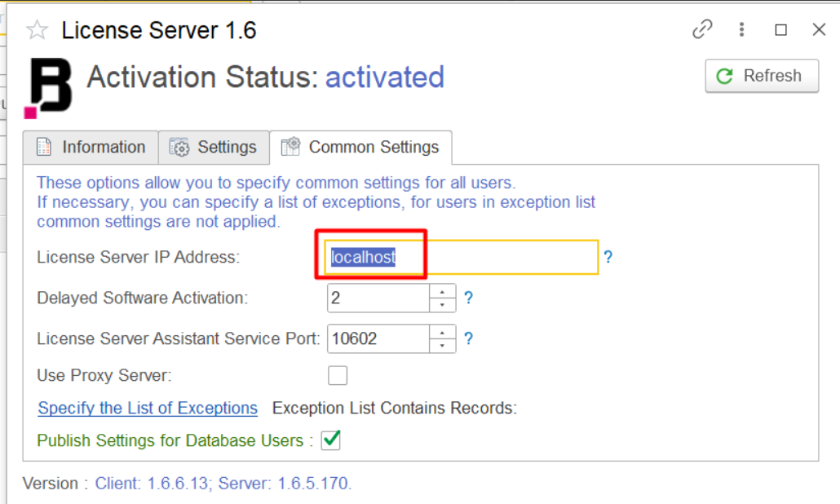Decrement the Assistant Service Port number

click(442, 346)
